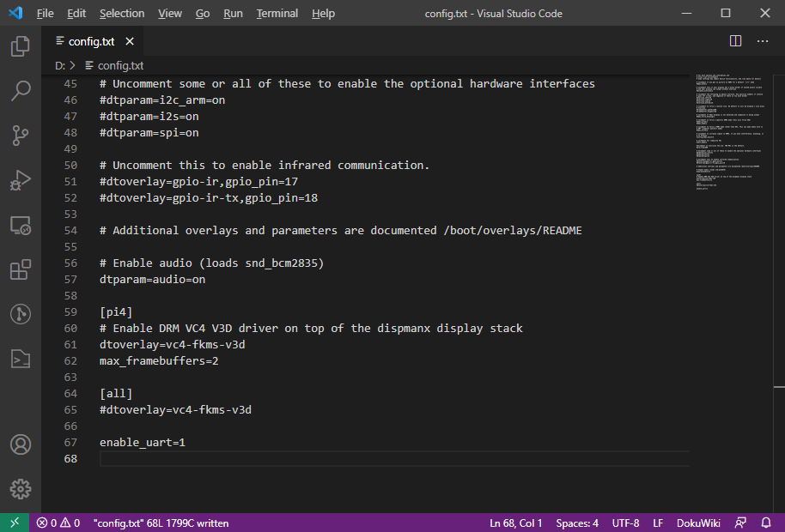This screenshot has width=785, height=532.
Task: Open the Git Graph circular icon view
Action: 20,314
